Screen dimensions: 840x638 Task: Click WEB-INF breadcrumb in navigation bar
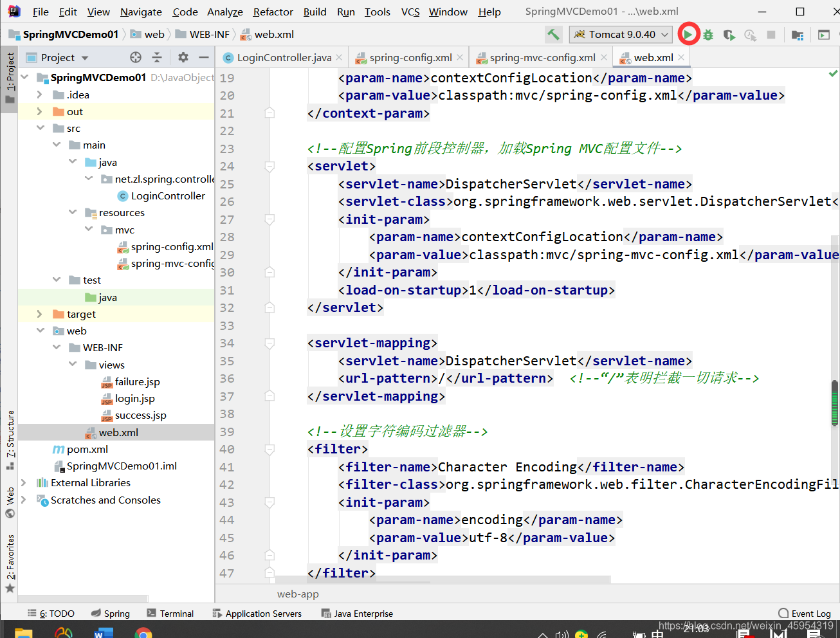tap(202, 35)
